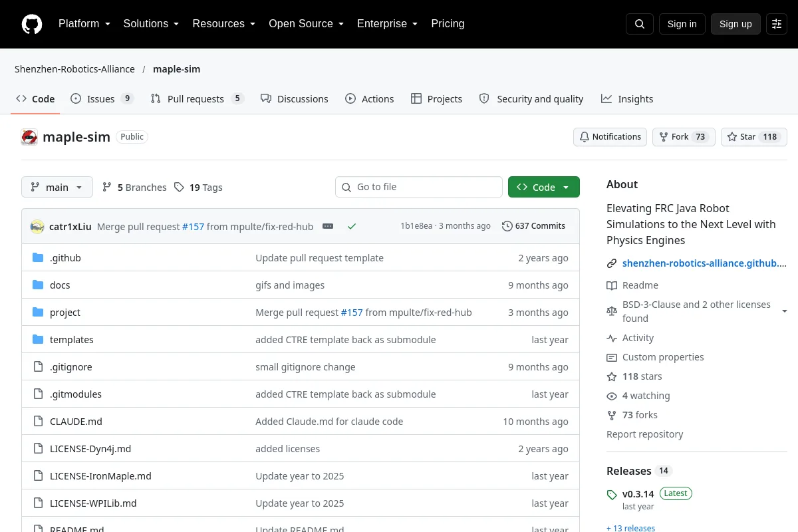Expand the Solutions menu
The image size is (798, 532).
coord(152,24)
